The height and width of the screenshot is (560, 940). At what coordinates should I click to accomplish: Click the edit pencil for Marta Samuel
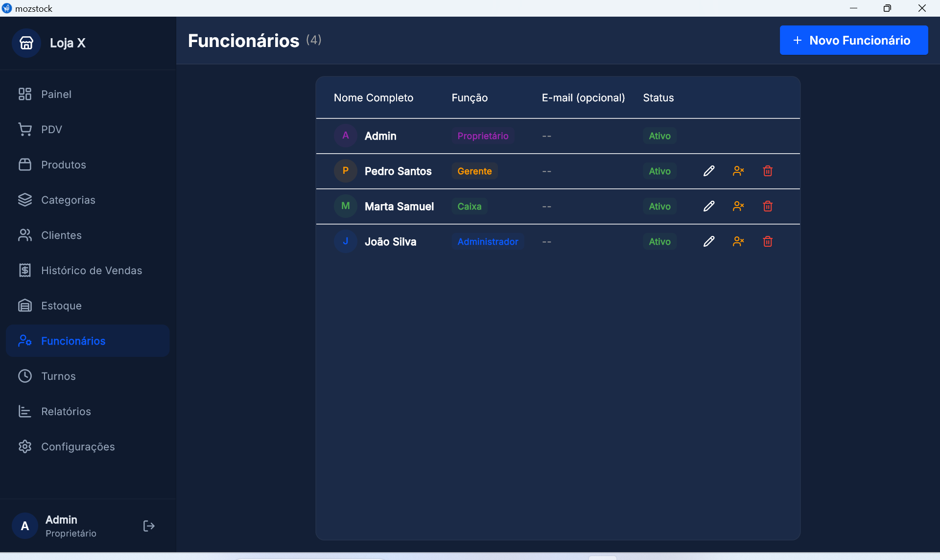coord(708,206)
